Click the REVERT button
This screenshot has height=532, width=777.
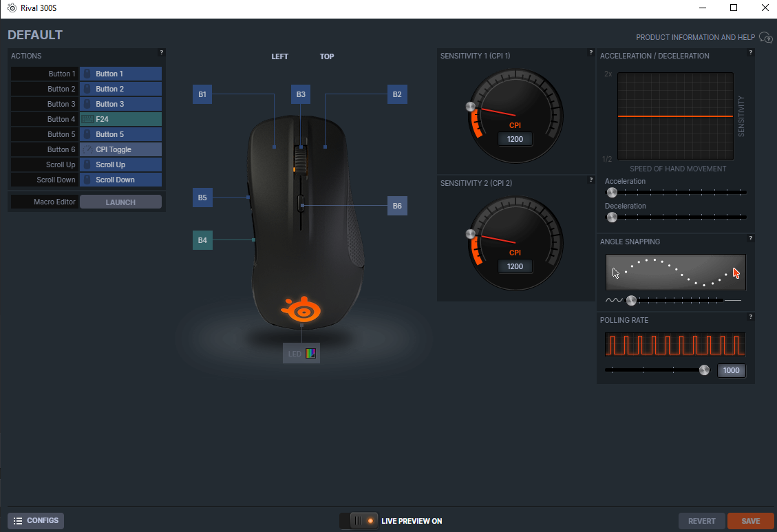tap(702, 520)
